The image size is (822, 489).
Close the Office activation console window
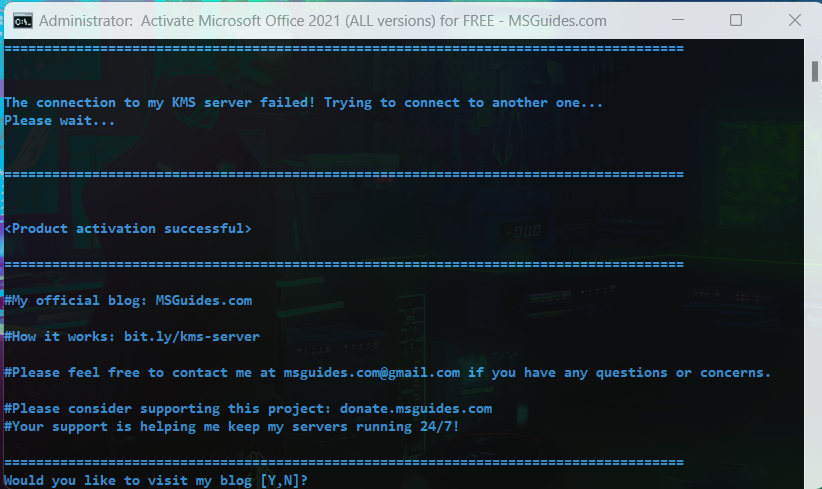tap(795, 20)
